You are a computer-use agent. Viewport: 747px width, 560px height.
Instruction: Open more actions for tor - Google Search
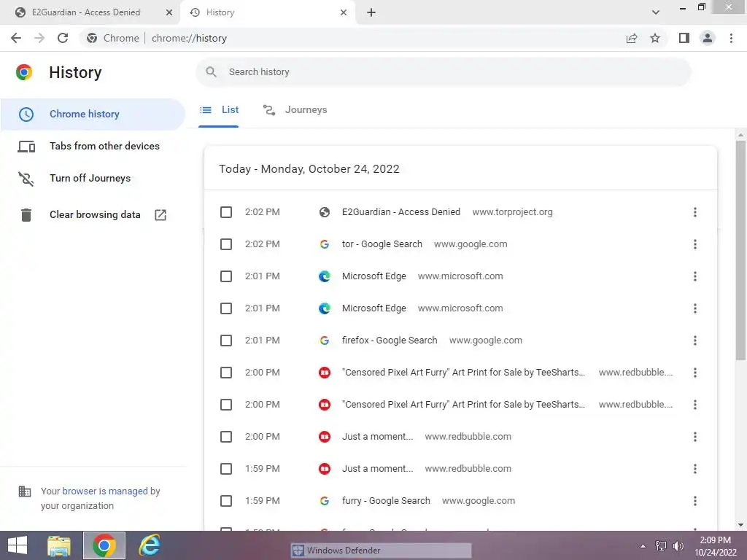[695, 244]
